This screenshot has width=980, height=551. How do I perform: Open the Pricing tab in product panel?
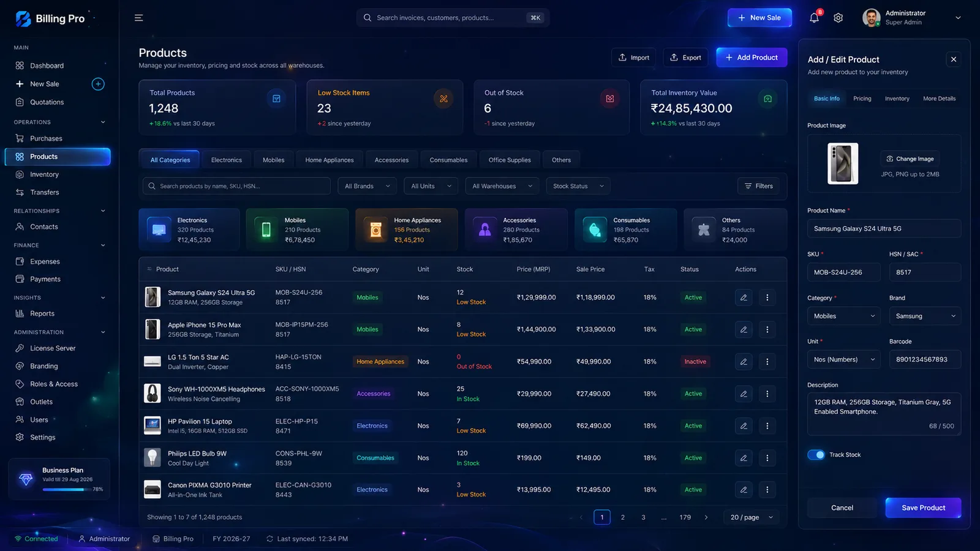862,99
